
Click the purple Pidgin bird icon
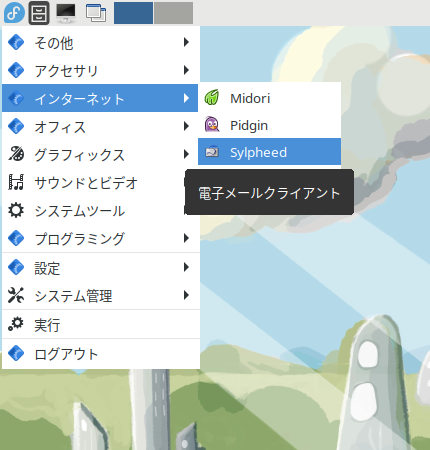click(212, 124)
